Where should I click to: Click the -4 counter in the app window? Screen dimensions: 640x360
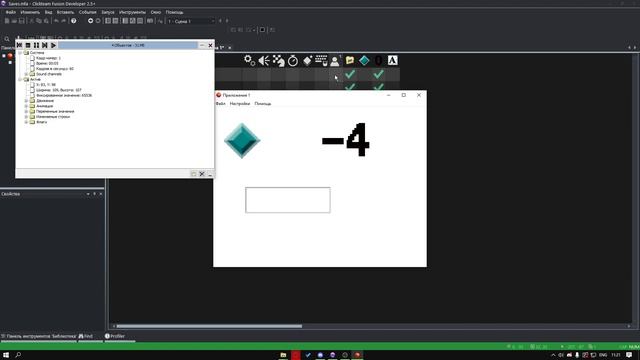point(345,140)
